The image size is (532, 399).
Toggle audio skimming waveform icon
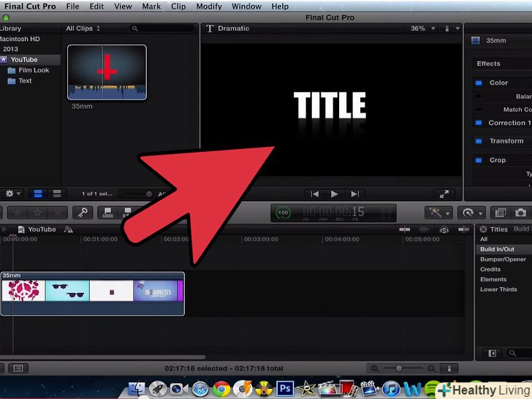(x=424, y=229)
